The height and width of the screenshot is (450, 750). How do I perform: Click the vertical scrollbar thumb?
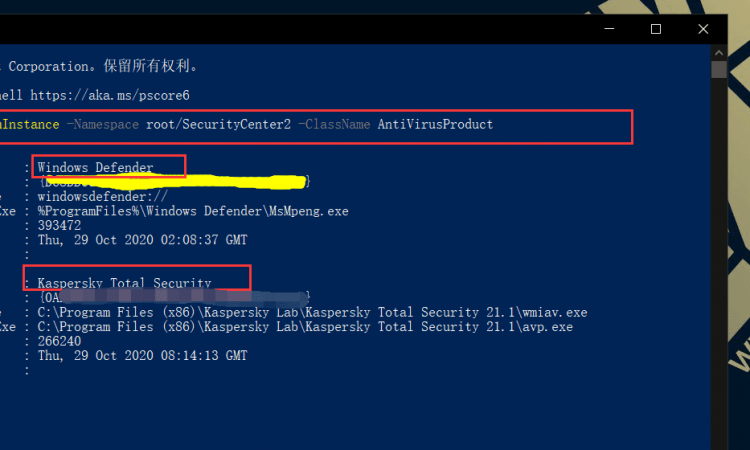(x=718, y=69)
